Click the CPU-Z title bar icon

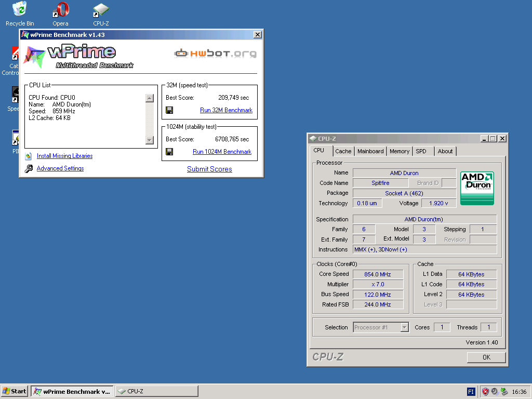(x=313, y=138)
